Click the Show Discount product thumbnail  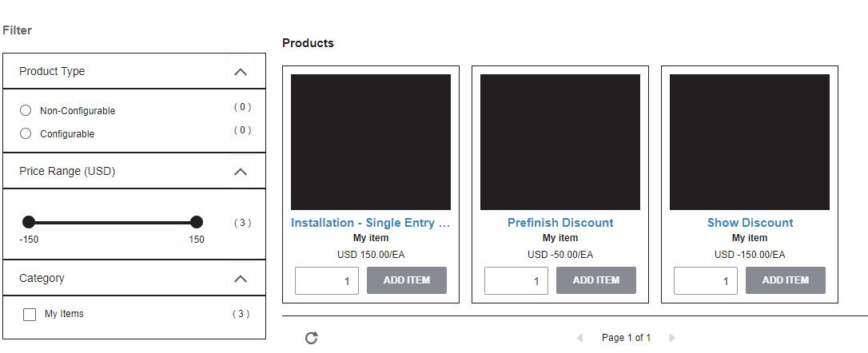(x=750, y=142)
